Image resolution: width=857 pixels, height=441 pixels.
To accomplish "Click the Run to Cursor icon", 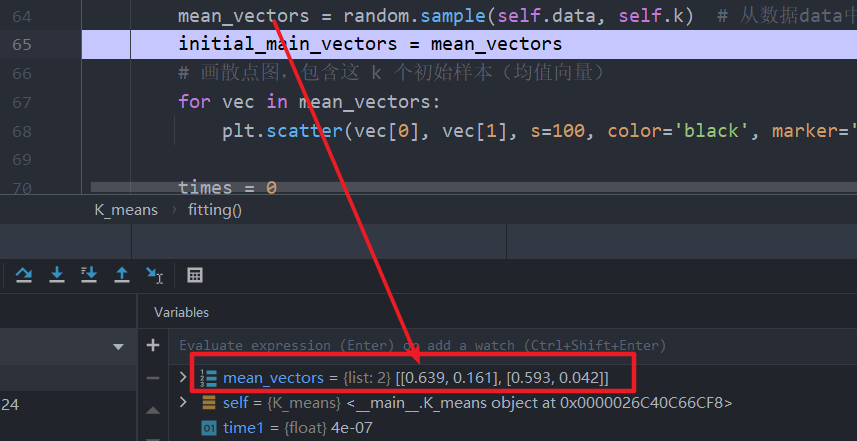I will pos(153,274).
